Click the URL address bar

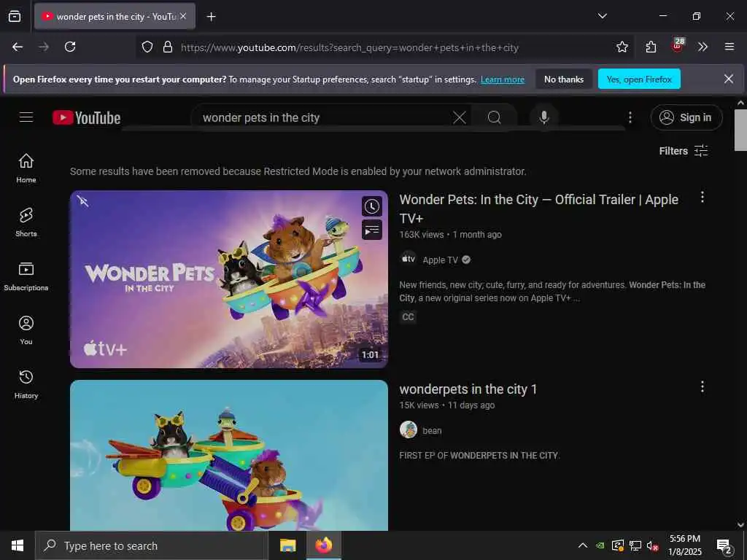[349, 47]
